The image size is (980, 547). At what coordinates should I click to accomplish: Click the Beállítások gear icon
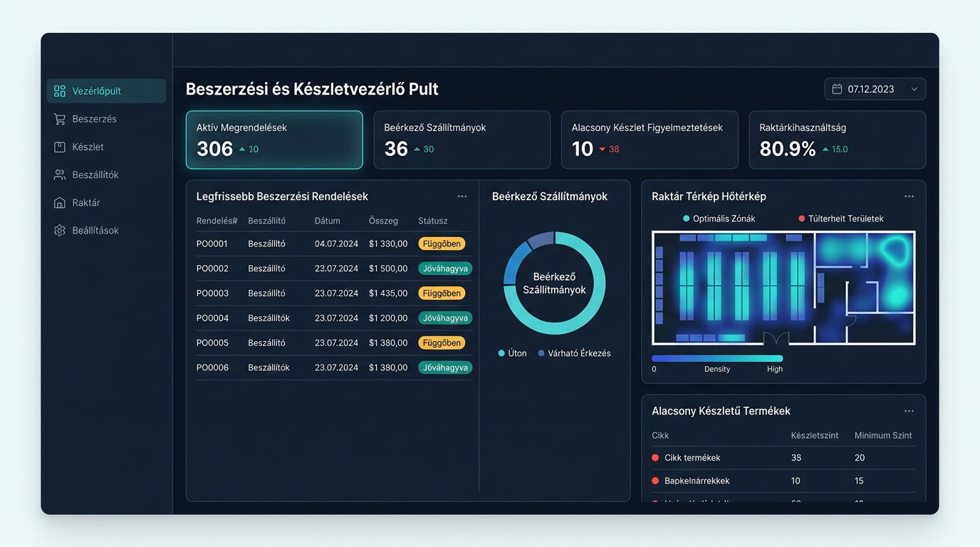pyautogui.click(x=60, y=230)
